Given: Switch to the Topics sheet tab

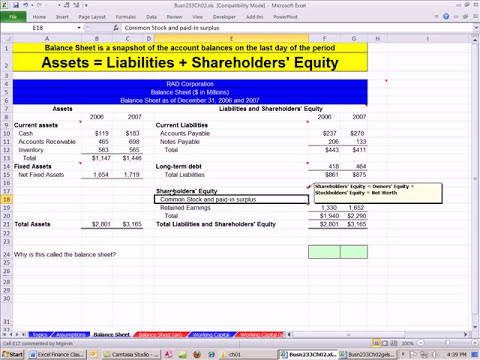Looking at the screenshot, I should pos(40,334).
